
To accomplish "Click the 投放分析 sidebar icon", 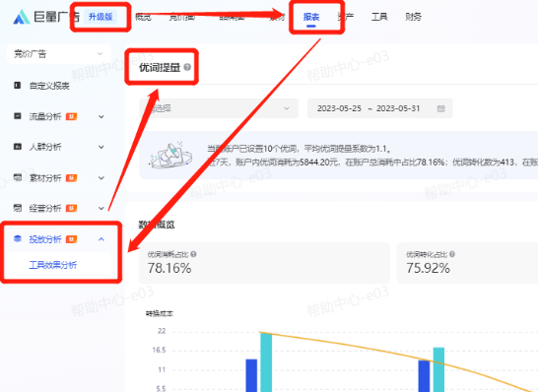I will tap(17, 238).
